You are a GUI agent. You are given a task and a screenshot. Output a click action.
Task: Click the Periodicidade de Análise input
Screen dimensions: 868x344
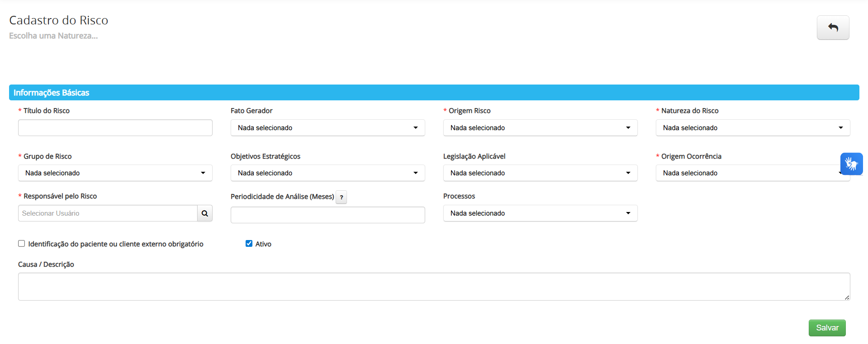pos(327,215)
